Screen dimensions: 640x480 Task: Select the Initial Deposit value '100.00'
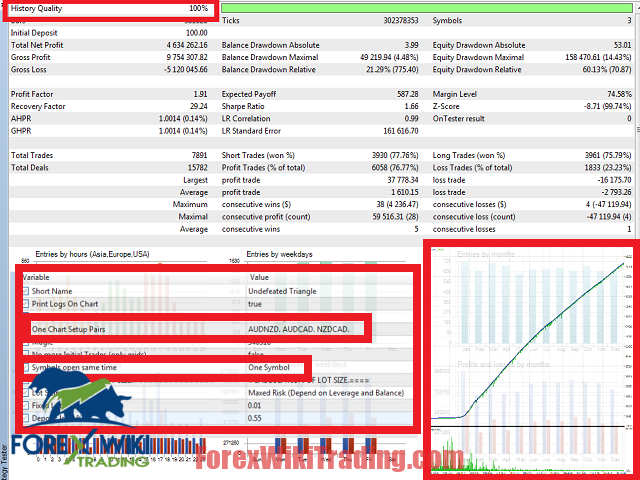point(197,33)
